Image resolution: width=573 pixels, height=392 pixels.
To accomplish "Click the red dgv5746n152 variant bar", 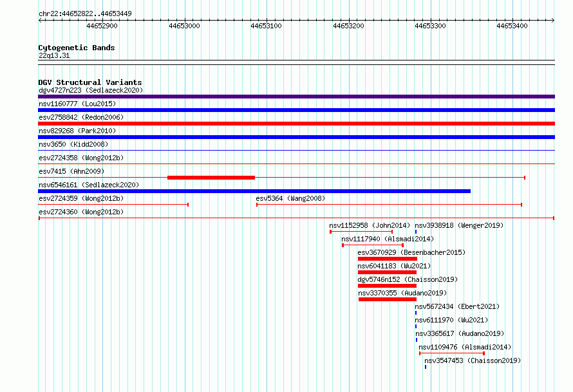I will click(387, 286).
